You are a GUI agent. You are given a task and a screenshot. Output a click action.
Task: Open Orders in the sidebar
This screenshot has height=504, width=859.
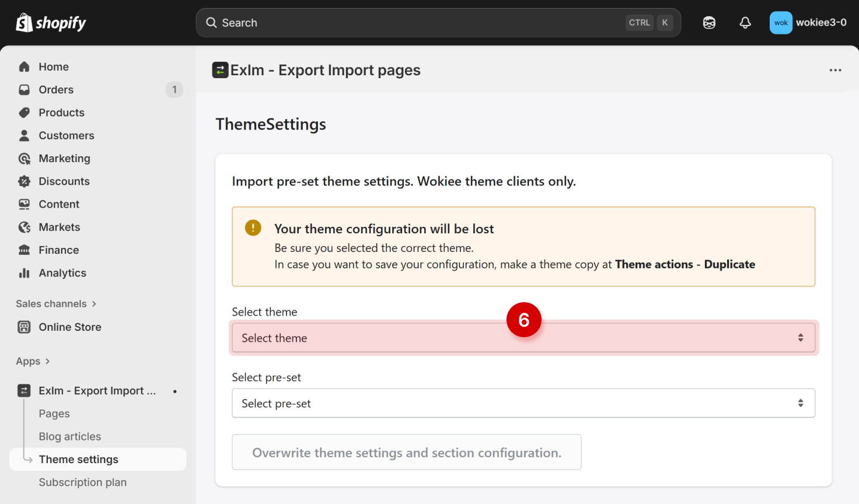56,90
